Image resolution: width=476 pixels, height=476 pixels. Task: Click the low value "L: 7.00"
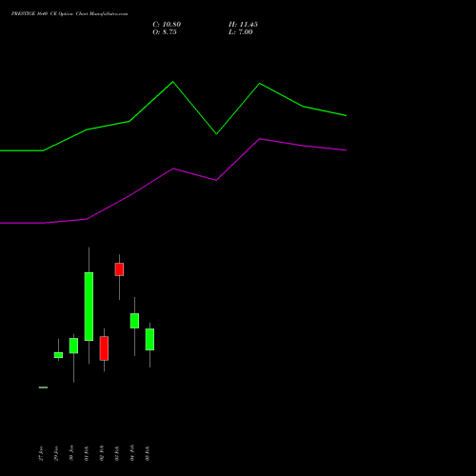click(x=241, y=32)
